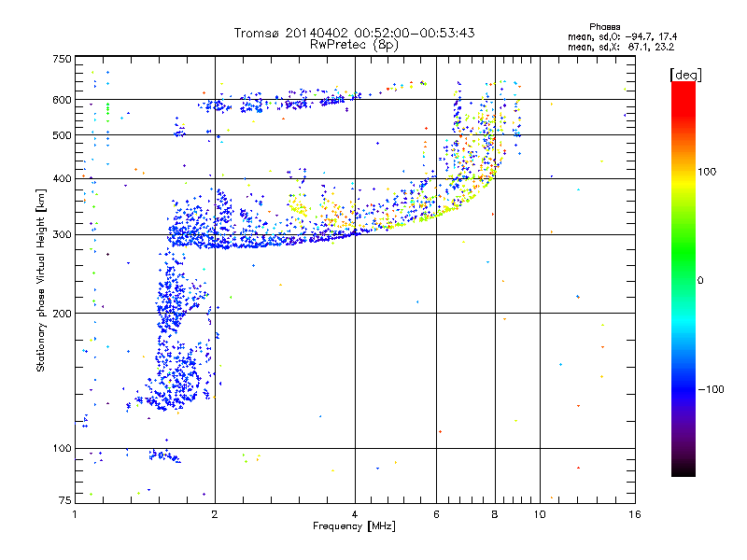Click the '[deg]' colorbar unit label
The image size is (747, 560).
[x=685, y=75]
